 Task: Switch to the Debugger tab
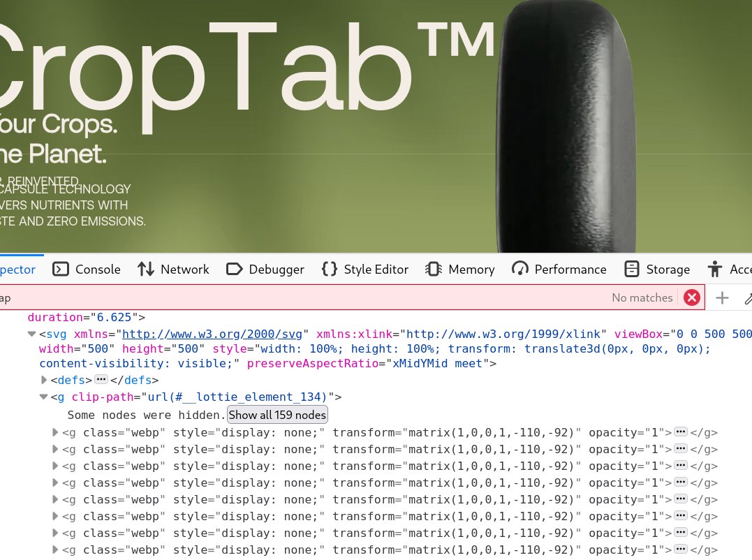pyautogui.click(x=265, y=270)
